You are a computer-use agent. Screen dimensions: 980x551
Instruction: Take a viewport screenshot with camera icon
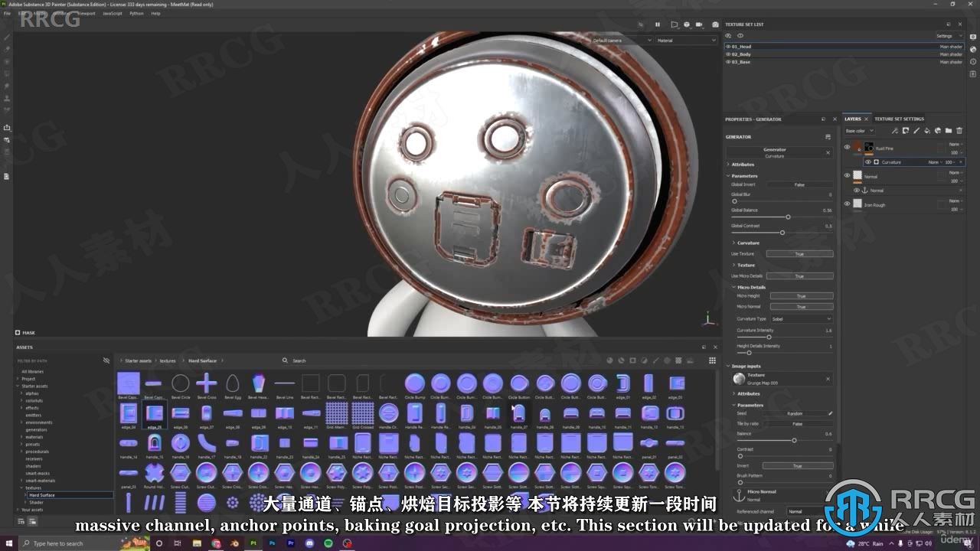point(716,24)
